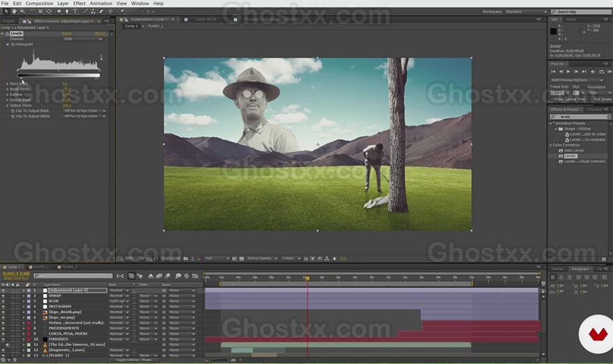The width and height of the screenshot is (613, 364).
Task: Jump to first frame in Preview panel
Action: [x=553, y=72]
